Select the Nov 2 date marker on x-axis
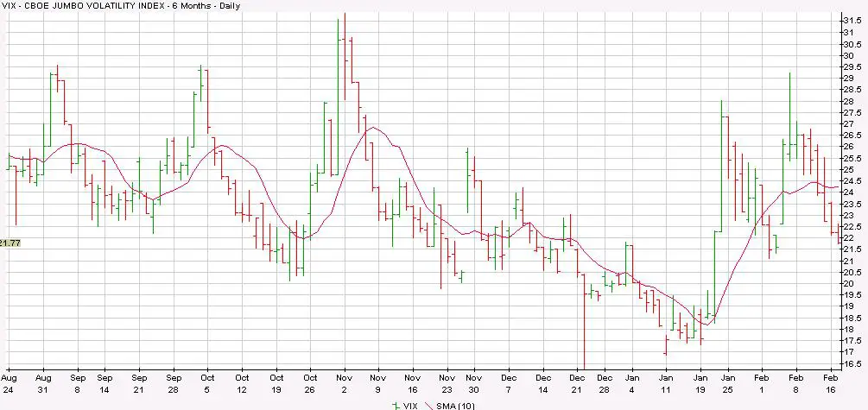This screenshot has height=410, width=868. 344,383
